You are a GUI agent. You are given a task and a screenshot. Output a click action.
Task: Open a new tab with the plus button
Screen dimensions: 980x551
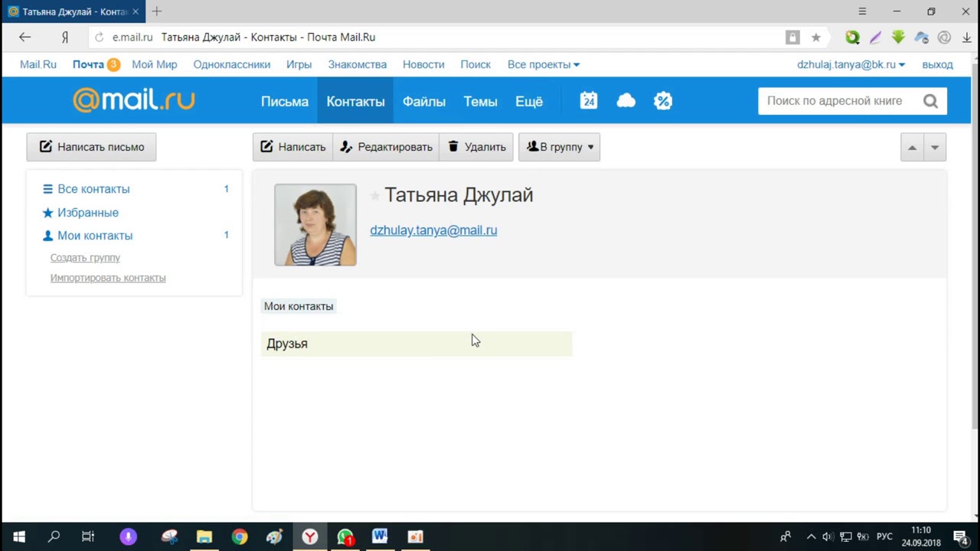coord(157,11)
